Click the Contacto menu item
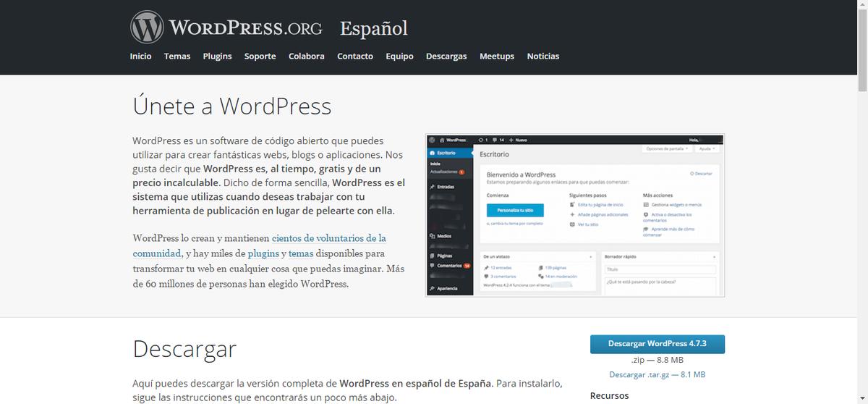Screen dimensions: 868x404 coord(355,56)
